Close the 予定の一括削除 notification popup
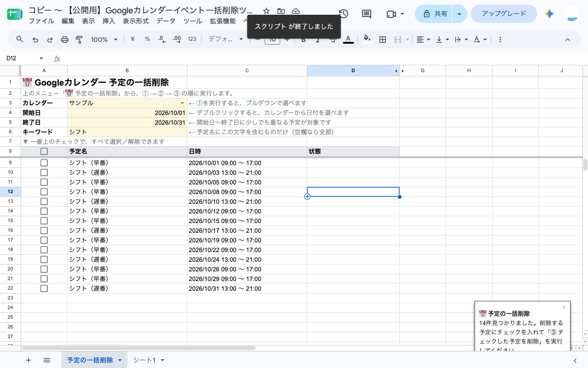588x368 pixels. (564, 307)
